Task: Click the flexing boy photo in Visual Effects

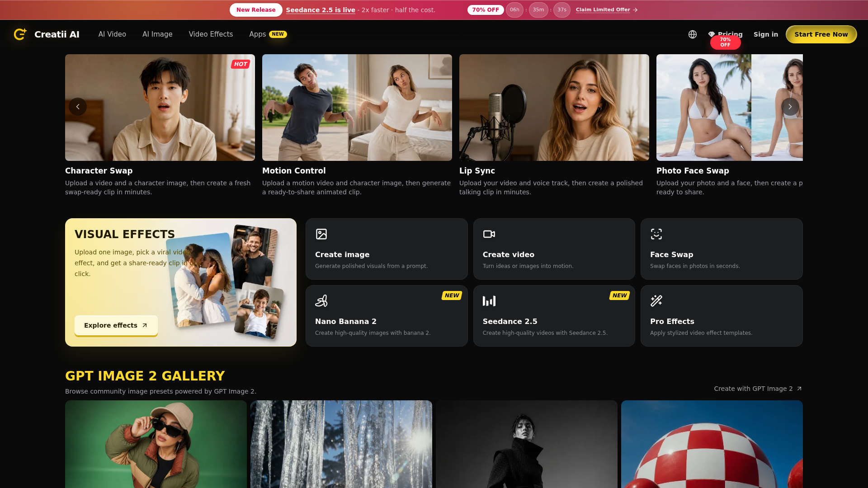Action: pyautogui.click(x=259, y=311)
